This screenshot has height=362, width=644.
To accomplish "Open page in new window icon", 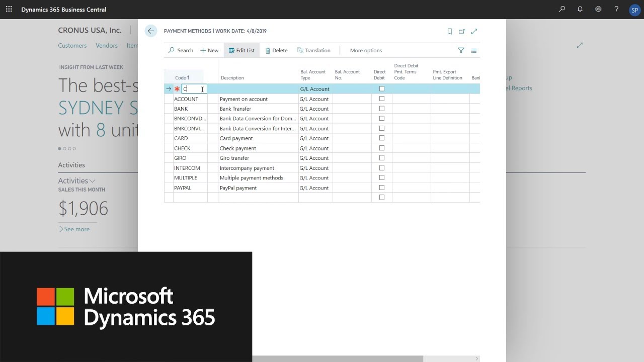I will [x=461, y=31].
